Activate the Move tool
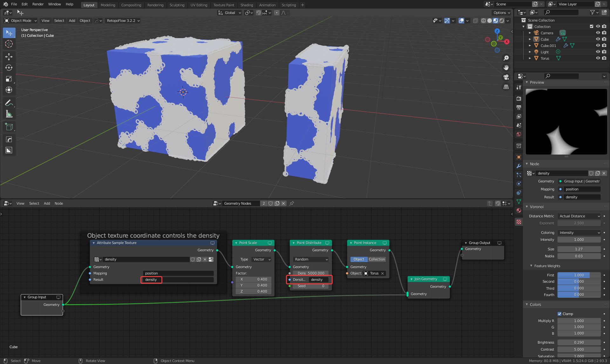Viewport: 610px width, 364px height. tap(9, 57)
